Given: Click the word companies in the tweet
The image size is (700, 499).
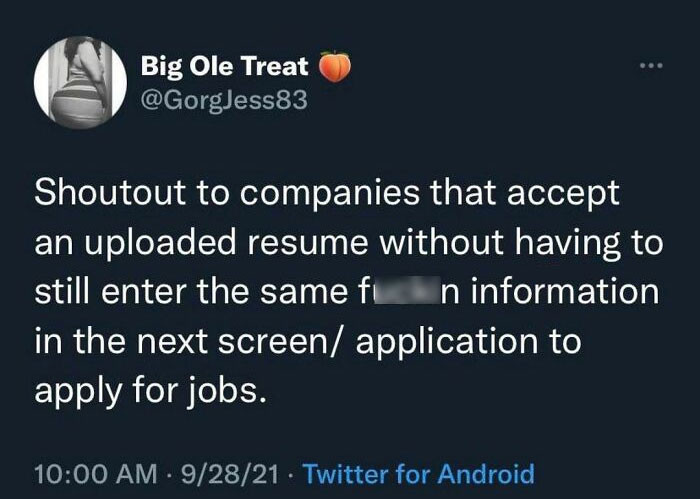Looking at the screenshot, I should (x=320, y=194).
